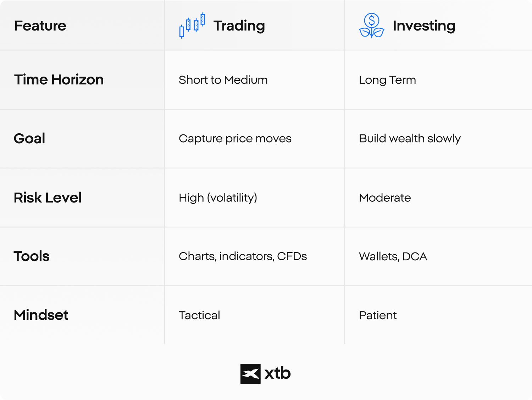This screenshot has height=400, width=532.
Task: Click the Short to Medium cell
Action: (223, 80)
